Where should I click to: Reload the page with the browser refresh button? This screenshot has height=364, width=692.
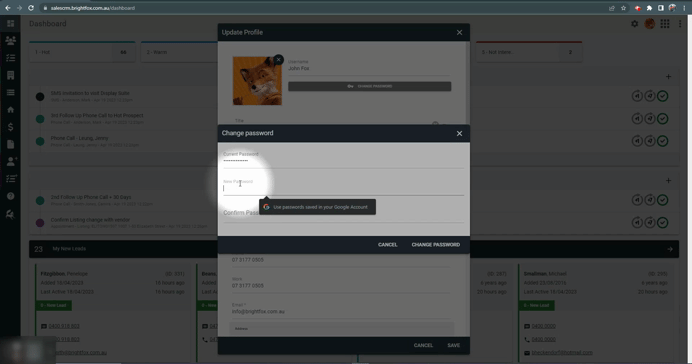31,8
